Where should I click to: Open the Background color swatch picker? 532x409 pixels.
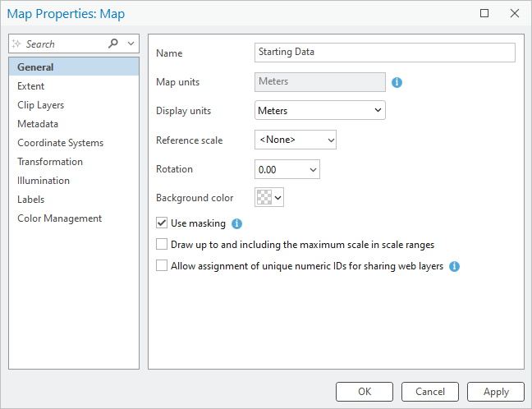click(x=269, y=197)
